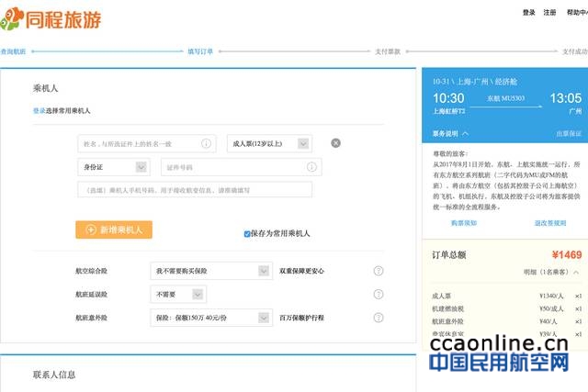Image resolution: width=588 pixels, height=392 pixels.
Task: Click the passenger phone number input field
Action: click(x=194, y=190)
